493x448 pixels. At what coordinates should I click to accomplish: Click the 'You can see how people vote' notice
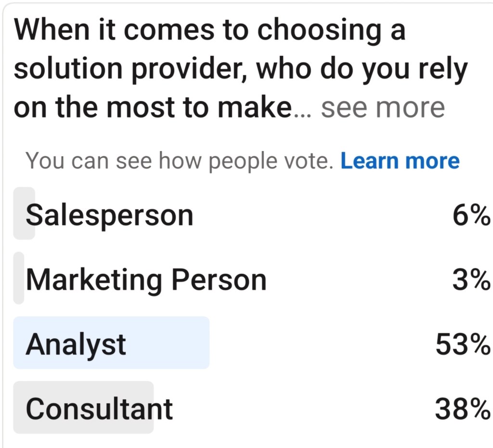click(x=179, y=161)
